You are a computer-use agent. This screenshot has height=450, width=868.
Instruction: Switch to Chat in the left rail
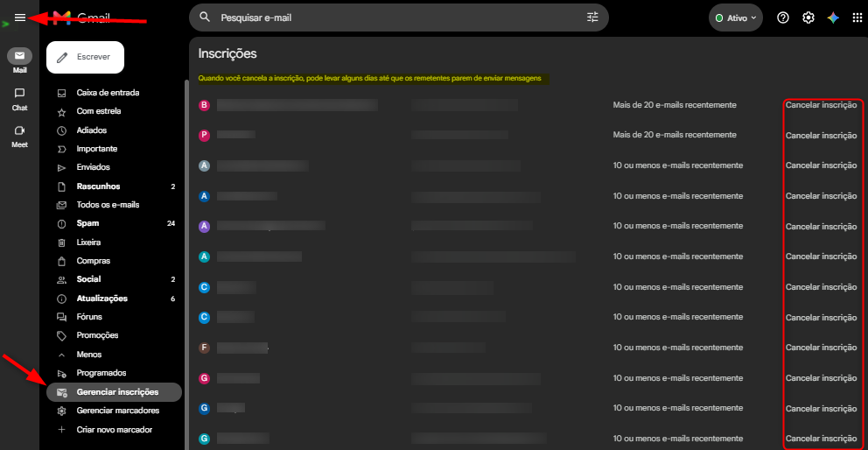[19, 93]
